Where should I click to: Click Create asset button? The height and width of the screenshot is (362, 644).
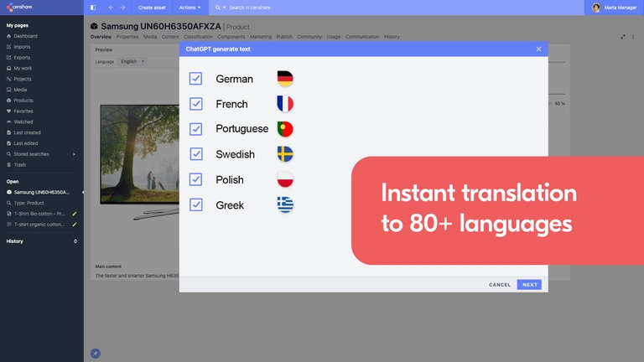(152, 8)
